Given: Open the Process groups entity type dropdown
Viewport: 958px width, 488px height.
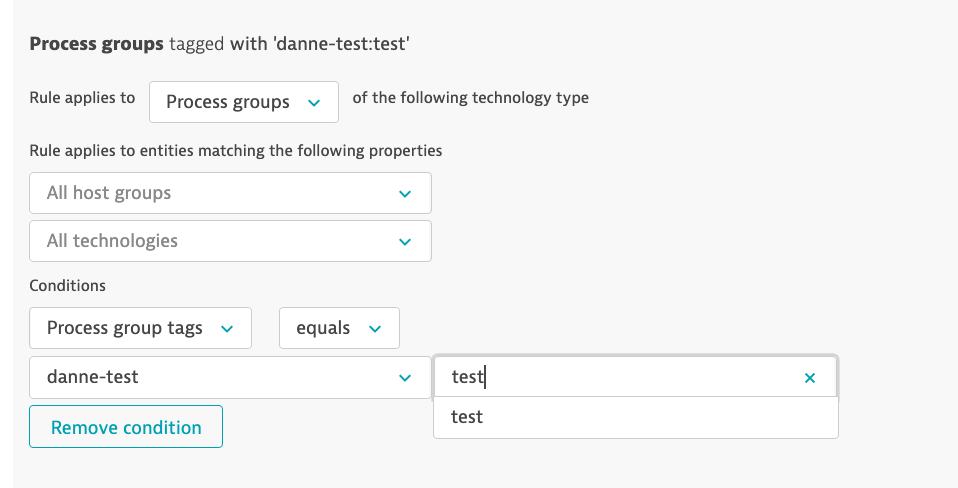Looking at the screenshot, I should 243,102.
